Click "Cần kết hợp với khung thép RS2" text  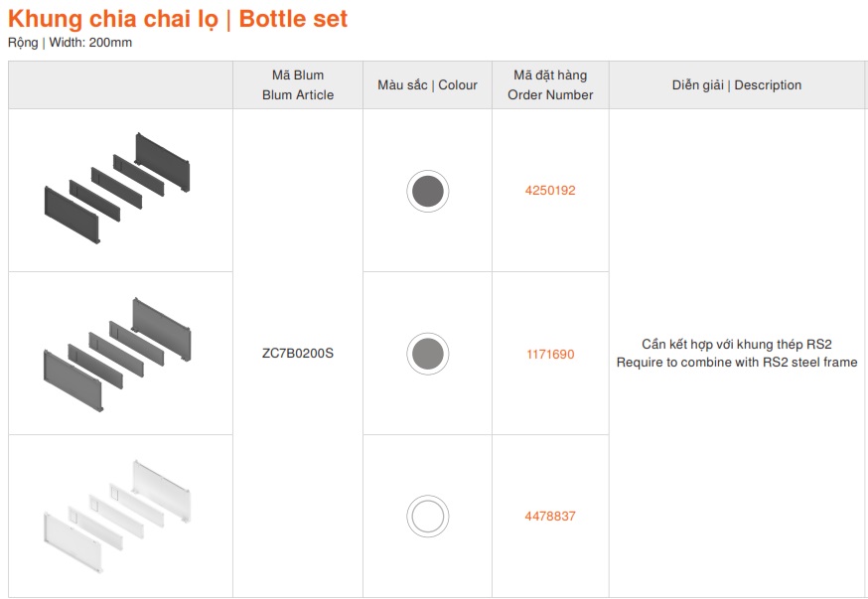pos(737,345)
